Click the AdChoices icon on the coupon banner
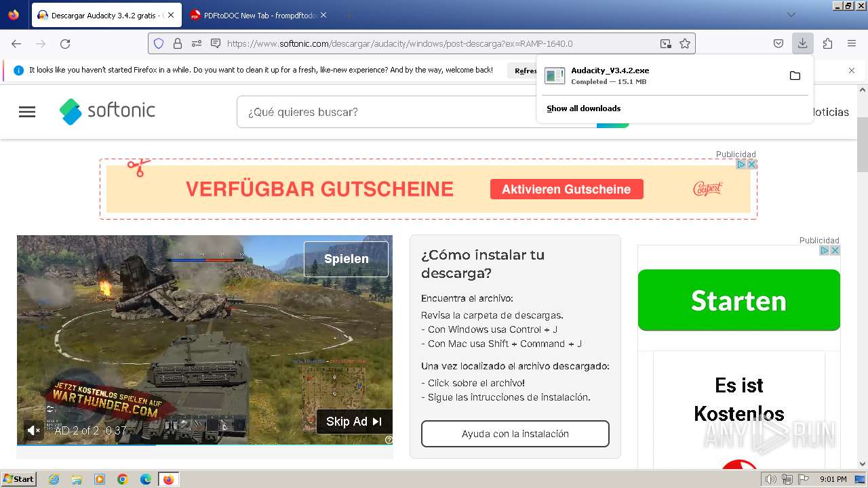This screenshot has width=868, height=488. pos(741,164)
